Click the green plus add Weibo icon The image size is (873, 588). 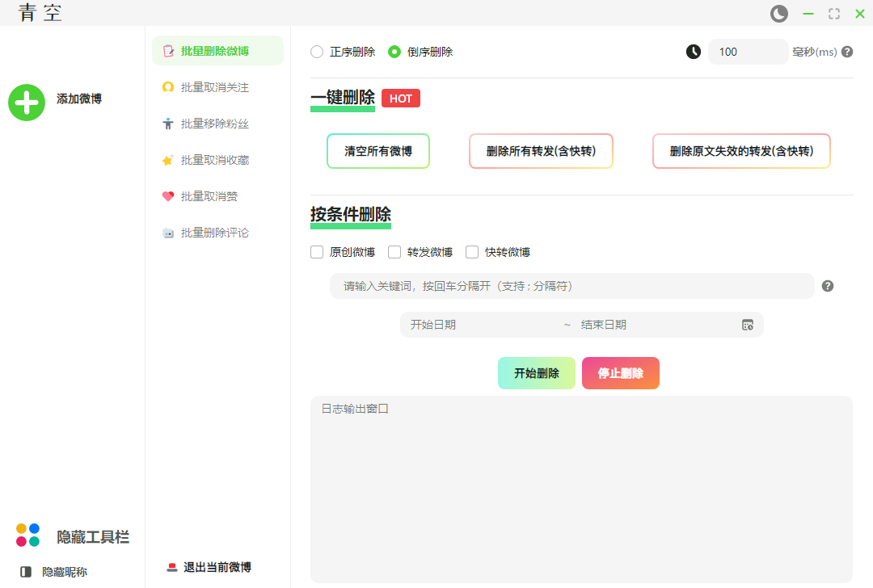(x=27, y=103)
